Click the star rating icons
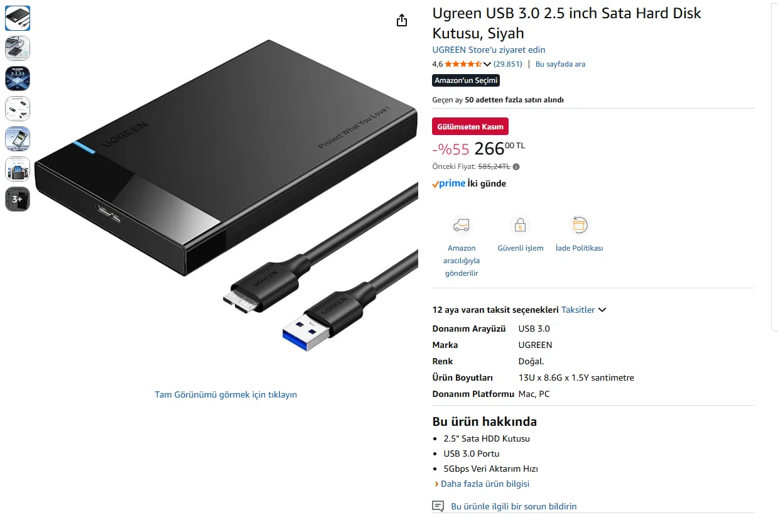The image size is (778, 532). (463, 64)
